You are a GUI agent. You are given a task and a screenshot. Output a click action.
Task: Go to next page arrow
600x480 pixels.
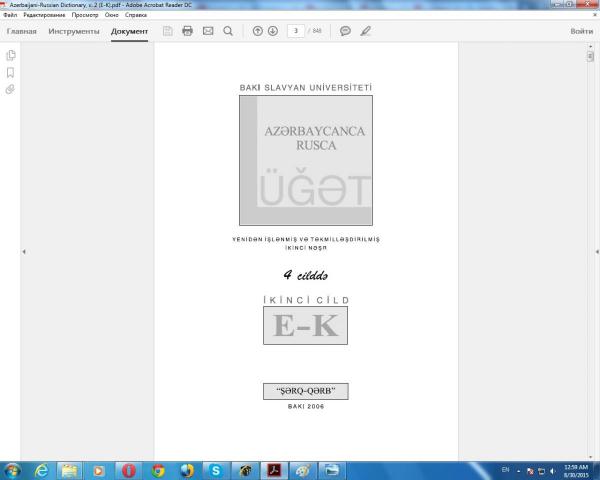(273, 31)
